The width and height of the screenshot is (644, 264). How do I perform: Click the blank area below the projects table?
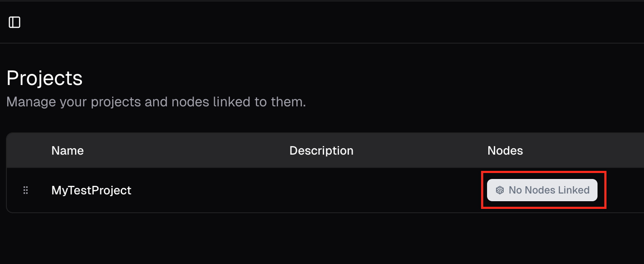coord(299,239)
